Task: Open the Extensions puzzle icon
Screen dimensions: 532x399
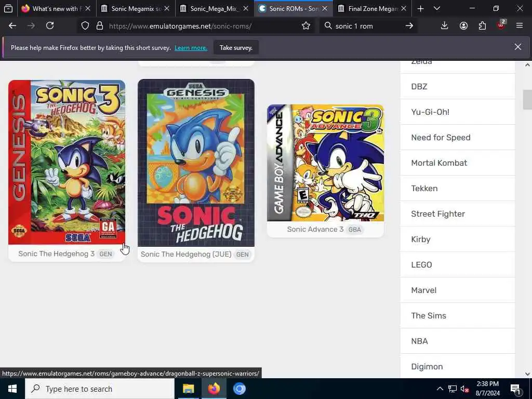Action: tap(482, 26)
